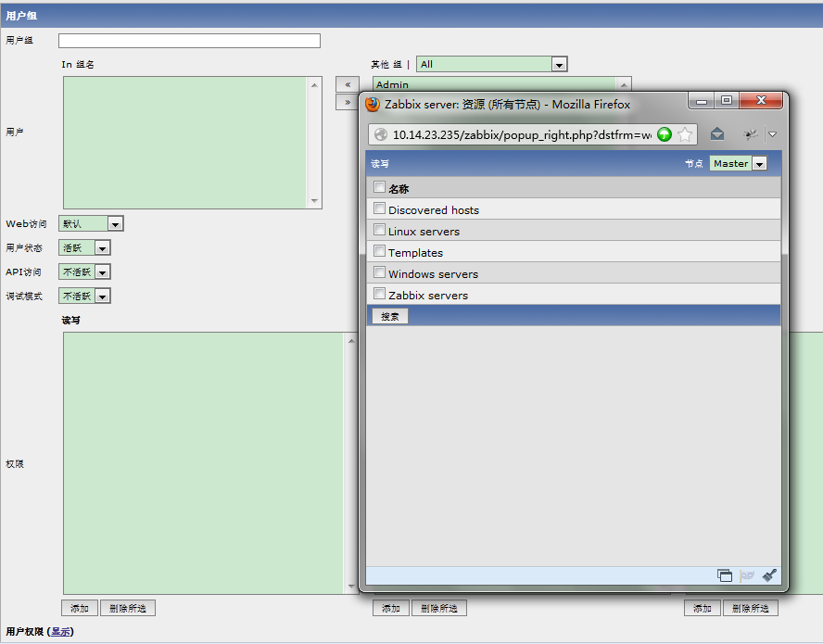This screenshot has width=823, height=644.
Task: Open the 其他组 All dropdown
Action: click(x=492, y=64)
